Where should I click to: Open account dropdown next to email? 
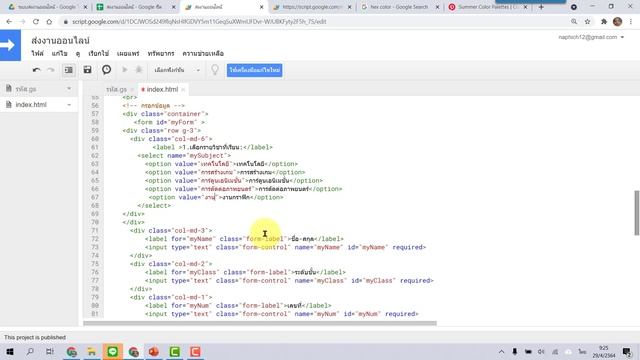click(622, 37)
